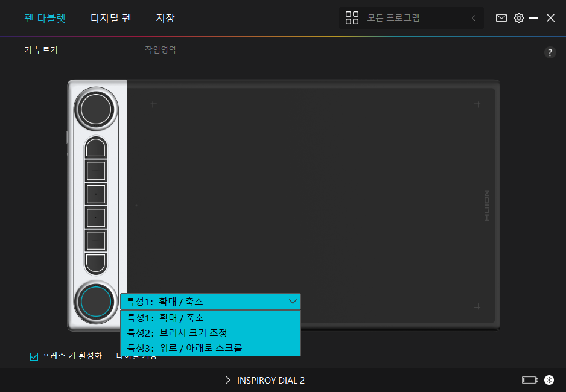The width and height of the screenshot is (566, 392).
Task: Click the Bluetooth status icon
Action: (549, 380)
